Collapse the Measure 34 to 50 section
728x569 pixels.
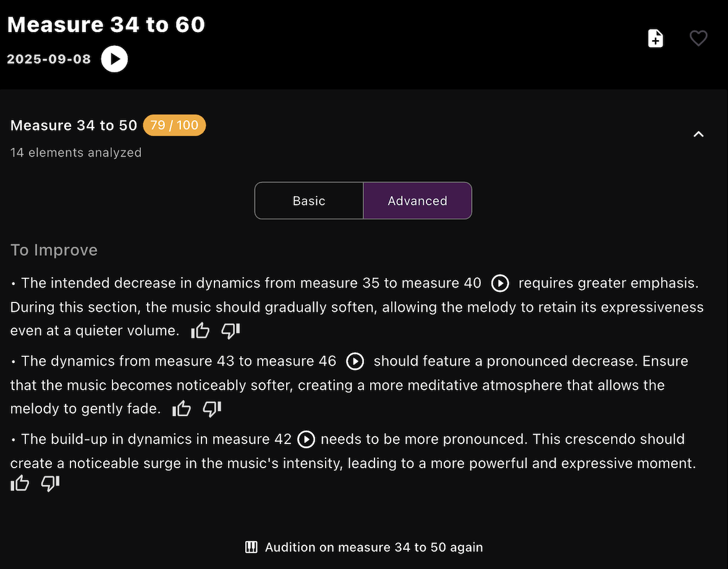point(698,134)
